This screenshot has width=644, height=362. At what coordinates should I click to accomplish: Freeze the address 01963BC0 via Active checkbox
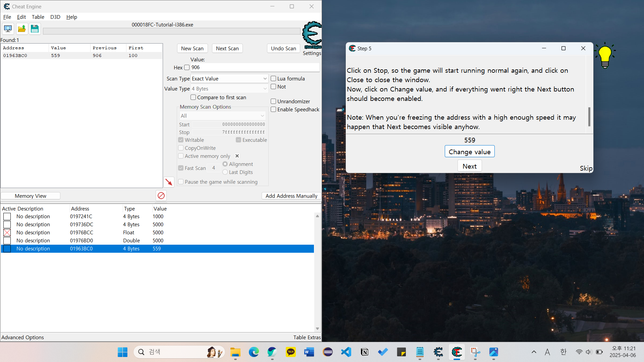7,249
